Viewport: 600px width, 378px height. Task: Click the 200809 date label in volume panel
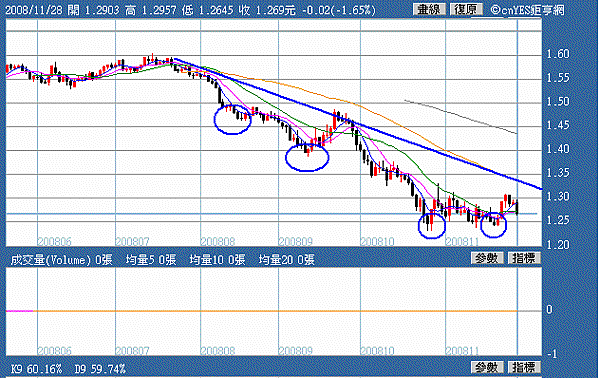(x=295, y=350)
